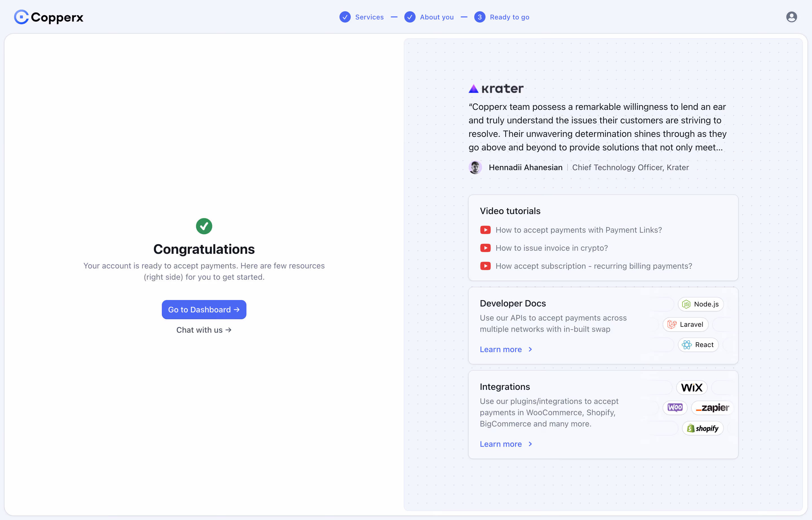Image resolution: width=812 pixels, height=520 pixels.
Task: Click YouTube icon beside subscription billing tutorial
Action: [x=486, y=266]
